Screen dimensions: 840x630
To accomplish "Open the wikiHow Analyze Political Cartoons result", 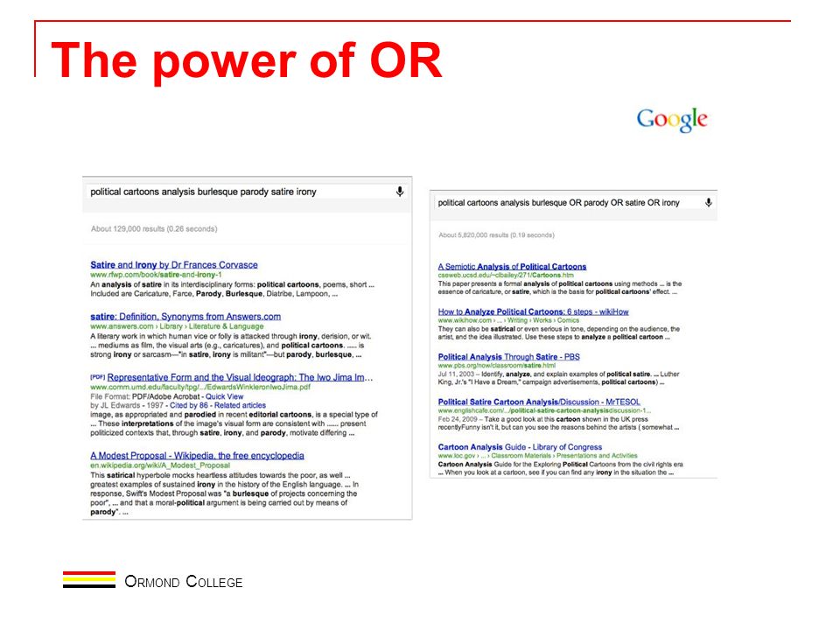I will click(x=533, y=311).
